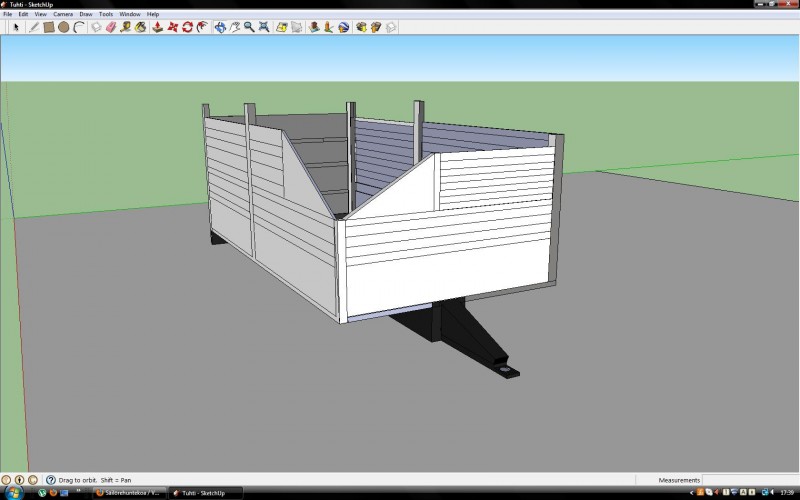800x500 pixels.
Task: Choose the Rotate tool
Action: click(187, 27)
